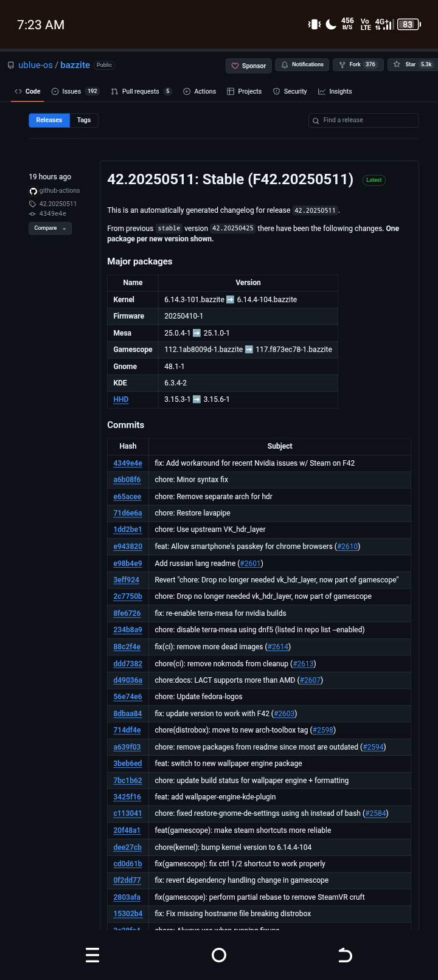
Task: Select the Releases toggle button
Action: pos(49,120)
